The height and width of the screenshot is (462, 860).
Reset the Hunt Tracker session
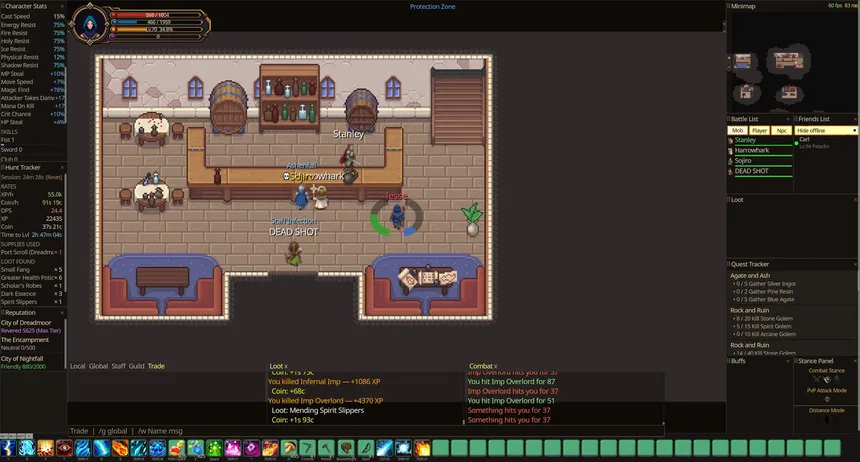(53, 177)
